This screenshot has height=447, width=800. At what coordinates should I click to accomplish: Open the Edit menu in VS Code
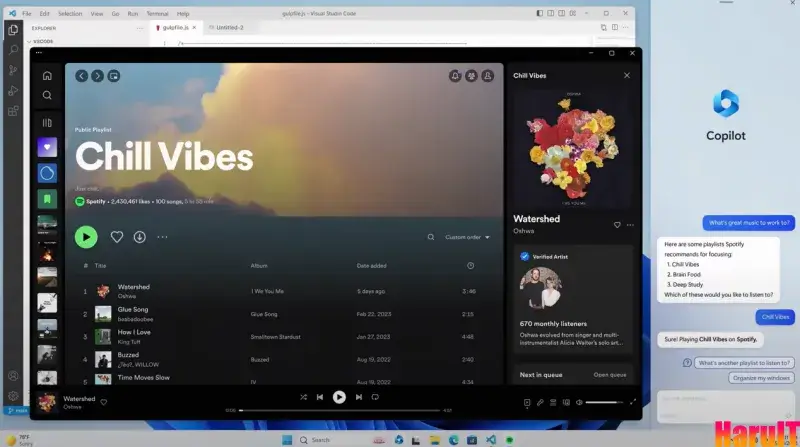tap(44, 14)
